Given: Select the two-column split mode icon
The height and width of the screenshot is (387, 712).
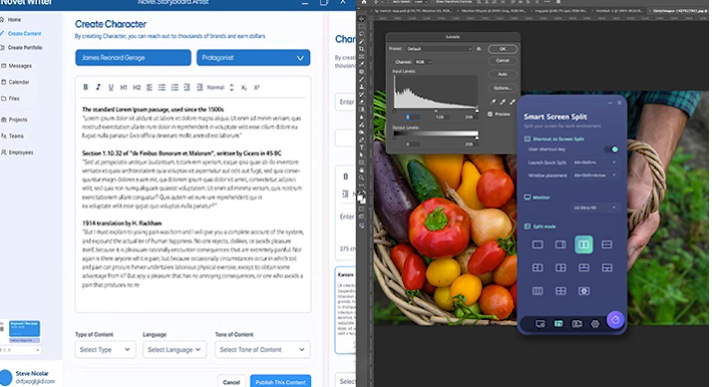Looking at the screenshot, I should [x=583, y=244].
